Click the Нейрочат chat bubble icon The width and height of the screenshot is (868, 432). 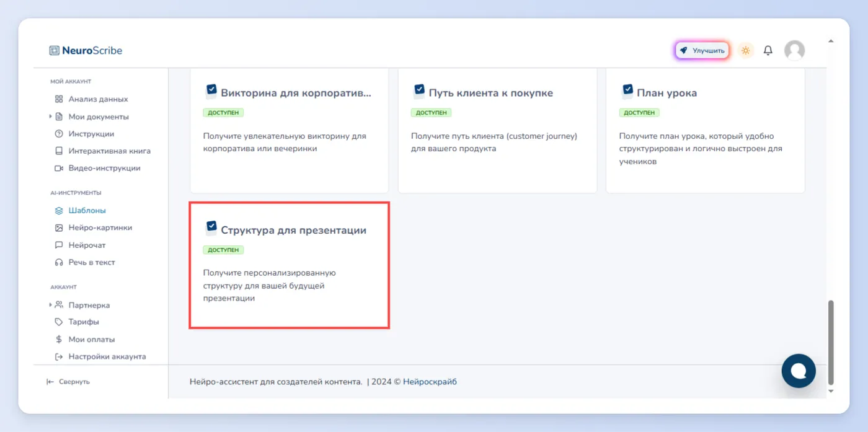[59, 245]
